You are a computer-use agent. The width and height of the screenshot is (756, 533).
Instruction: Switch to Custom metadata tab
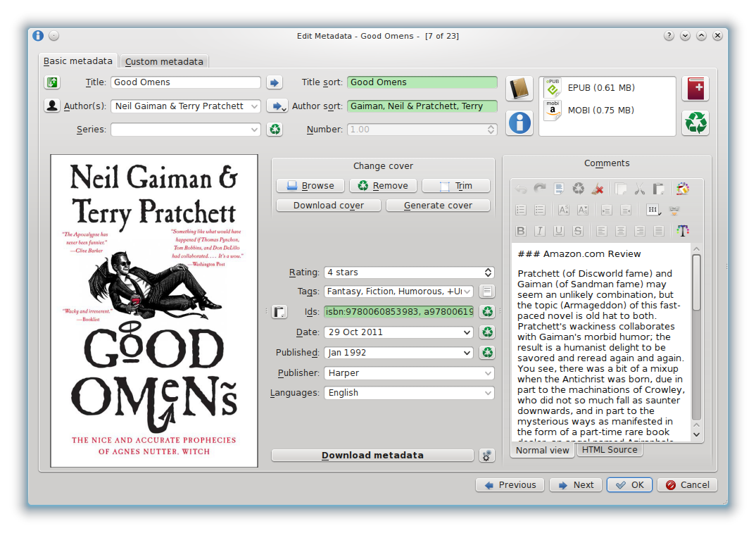(x=164, y=62)
